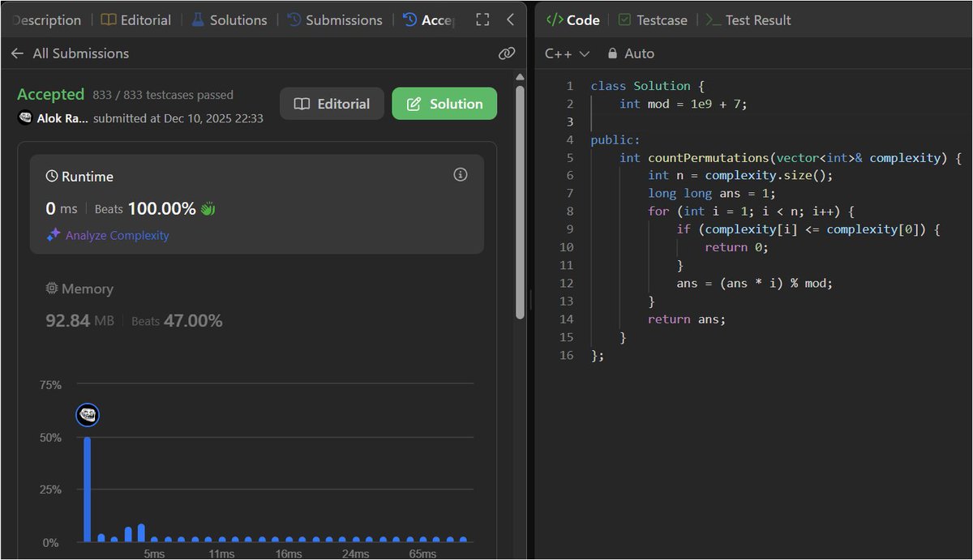Place cursor on 'return ans;' line
The width and height of the screenshot is (973, 560).
click(x=687, y=319)
